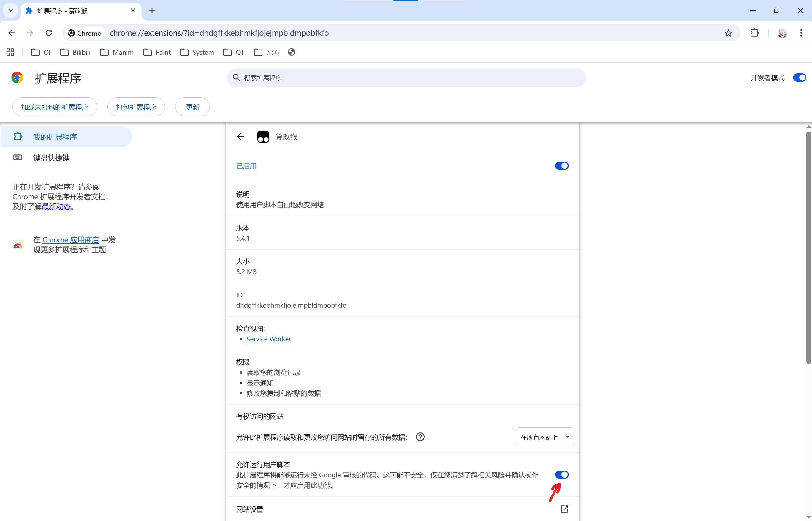The width and height of the screenshot is (812, 521).
Task: Open 网站设置 external link icon
Action: click(x=564, y=509)
